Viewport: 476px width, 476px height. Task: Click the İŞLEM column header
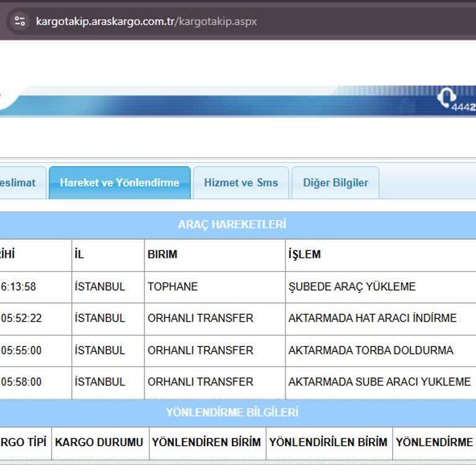click(381, 255)
